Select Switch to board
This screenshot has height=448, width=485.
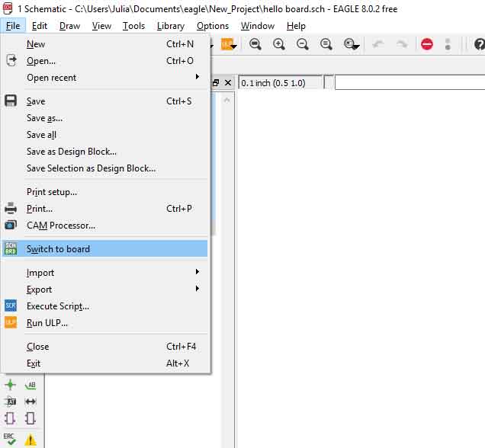pos(105,248)
